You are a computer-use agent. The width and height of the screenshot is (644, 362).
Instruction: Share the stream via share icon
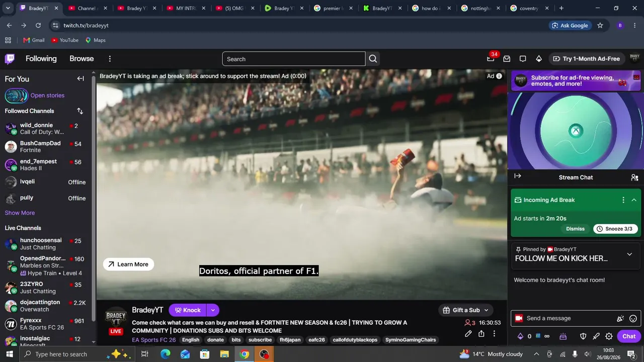(x=481, y=333)
